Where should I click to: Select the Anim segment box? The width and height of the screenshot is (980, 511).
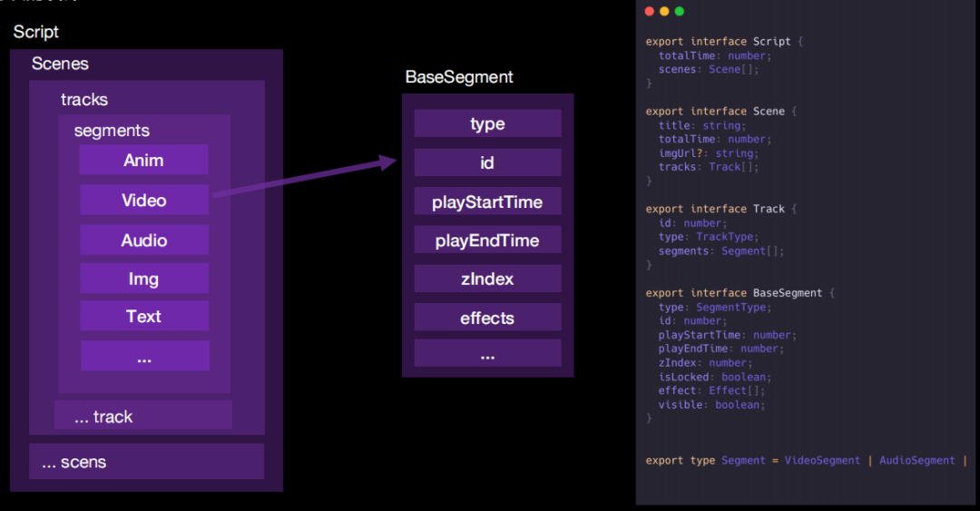tap(143, 160)
